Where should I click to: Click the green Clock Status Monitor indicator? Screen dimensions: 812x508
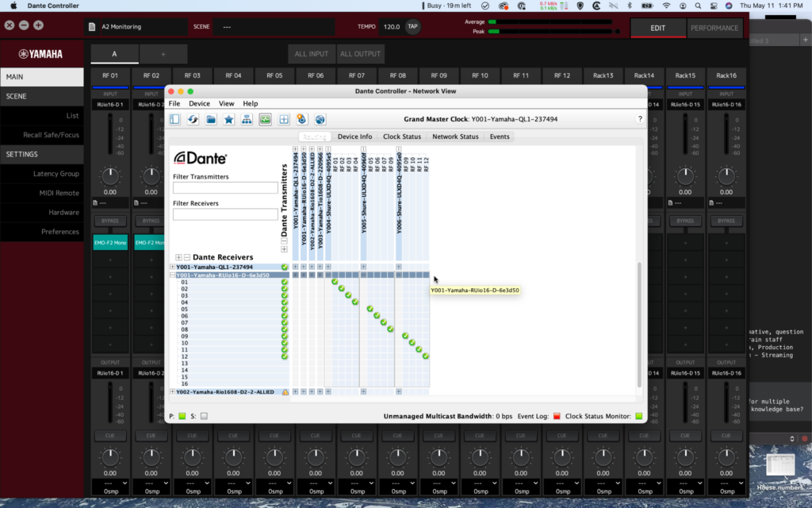638,416
